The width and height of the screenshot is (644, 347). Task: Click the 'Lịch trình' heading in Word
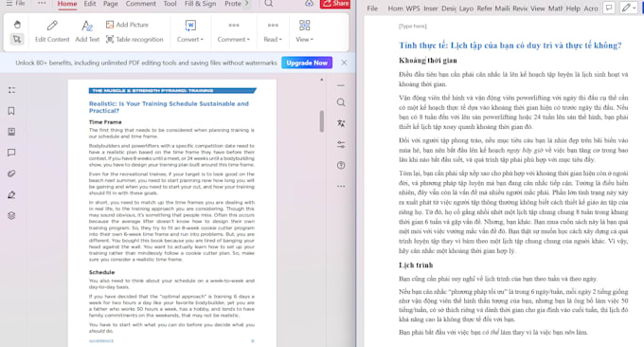pyautogui.click(x=416, y=265)
